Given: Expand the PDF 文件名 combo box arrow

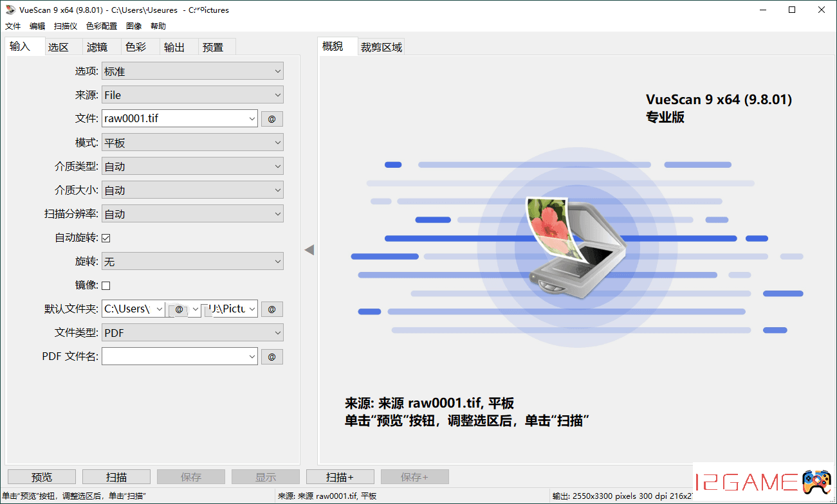Looking at the screenshot, I should [252, 357].
